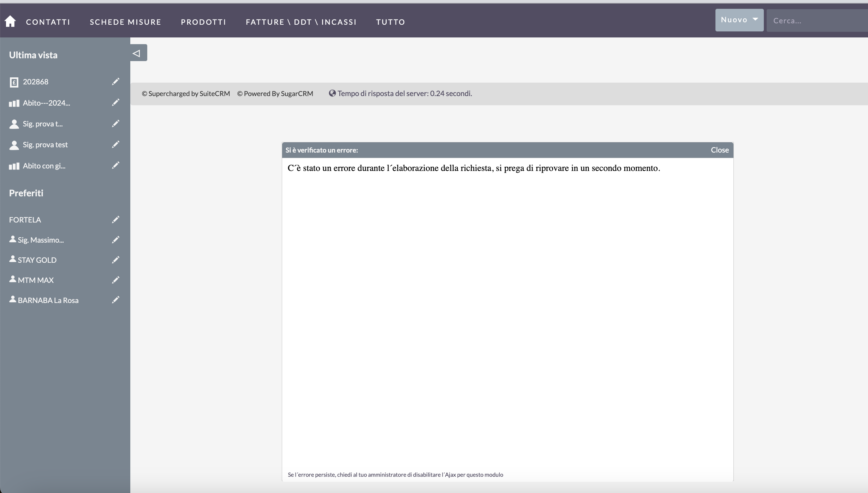The width and height of the screenshot is (868, 493).
Task: Click the edit icon next to Sig. Massimo
Action: [116, 239]
